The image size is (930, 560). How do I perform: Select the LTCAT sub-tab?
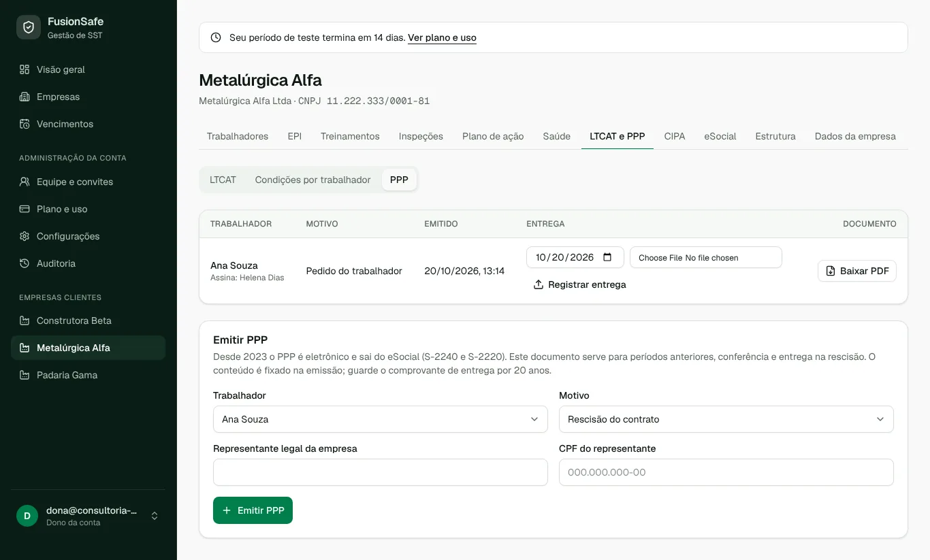click(x=223, y=180)
